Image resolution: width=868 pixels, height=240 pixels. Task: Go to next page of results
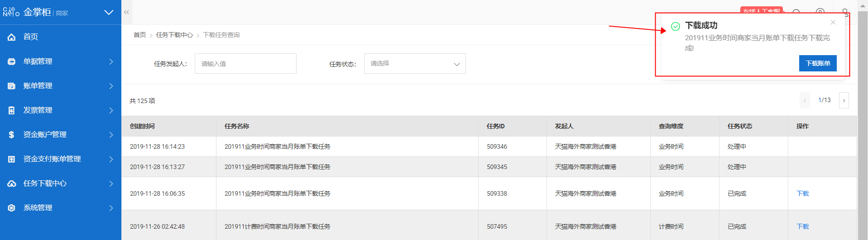(844, 100)
